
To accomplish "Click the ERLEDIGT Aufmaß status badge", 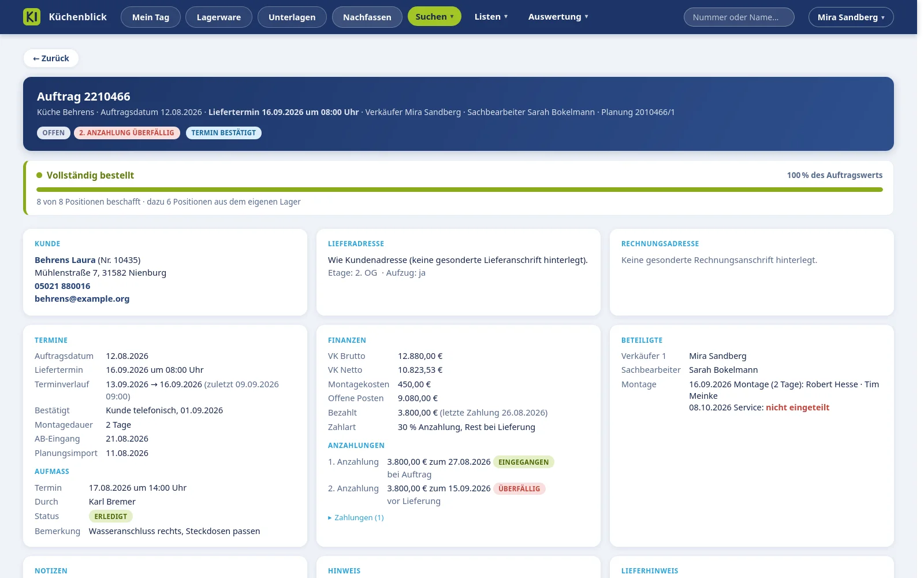I will (111, 517).
